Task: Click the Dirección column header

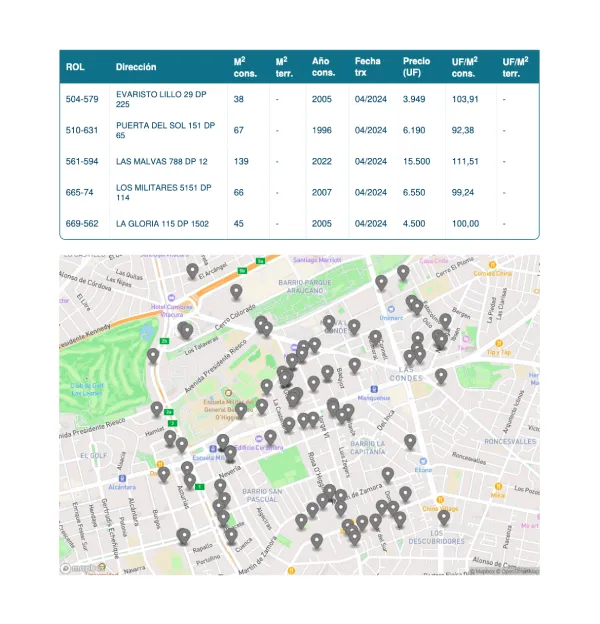Action: 136,67
